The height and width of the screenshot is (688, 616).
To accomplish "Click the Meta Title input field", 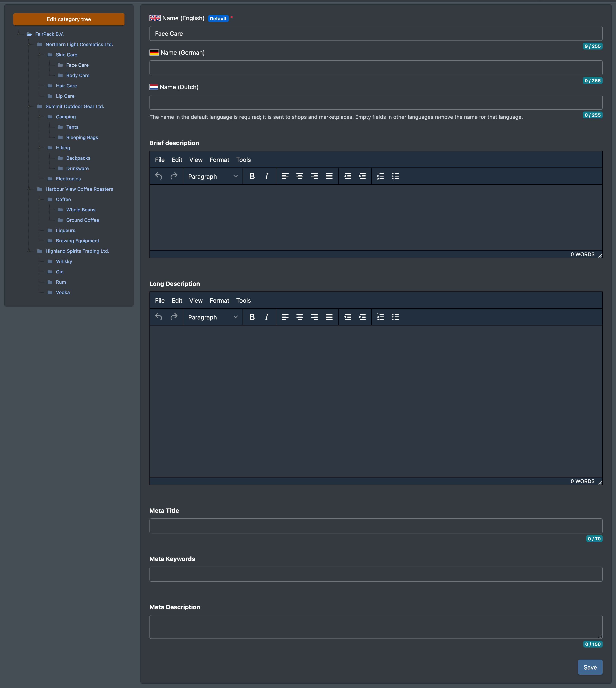I will [x=376, y=526].
